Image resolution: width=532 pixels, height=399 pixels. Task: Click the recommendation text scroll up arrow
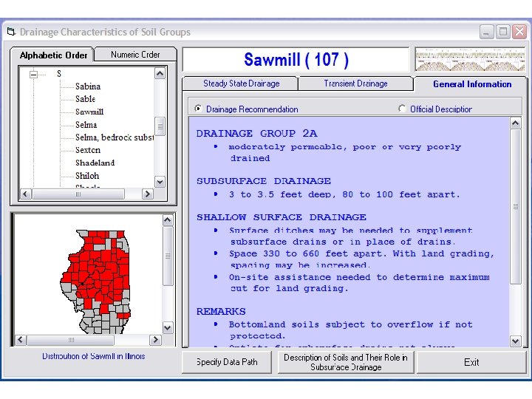[x=516, y=123]
